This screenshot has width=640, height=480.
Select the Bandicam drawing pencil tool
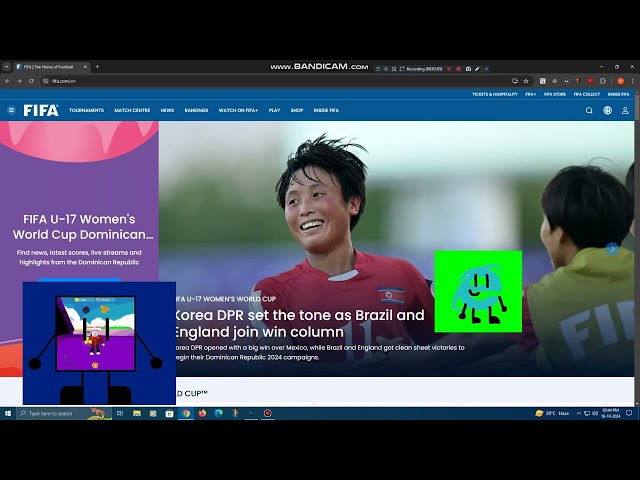[477, 69]
